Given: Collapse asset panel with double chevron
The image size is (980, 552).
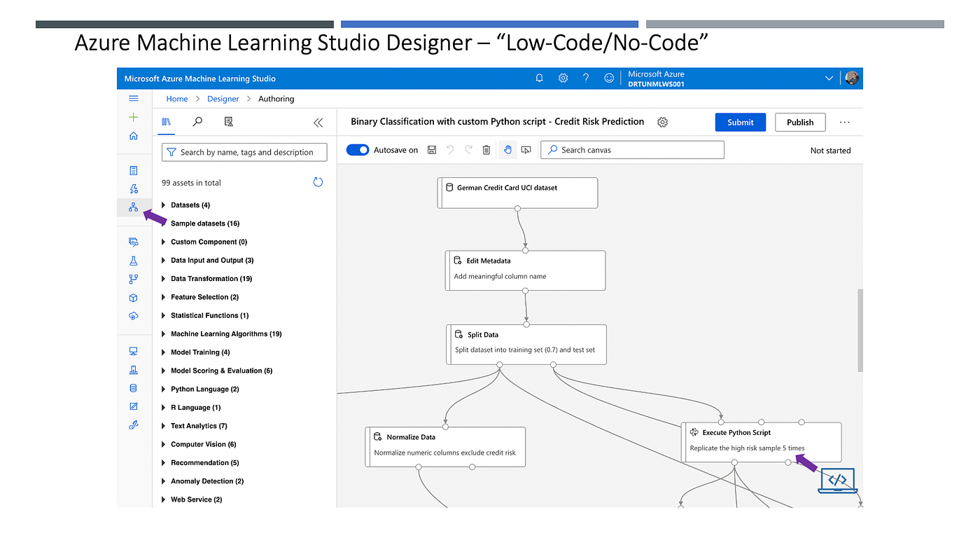Looking at the screenshot, I should click(318, 123).
